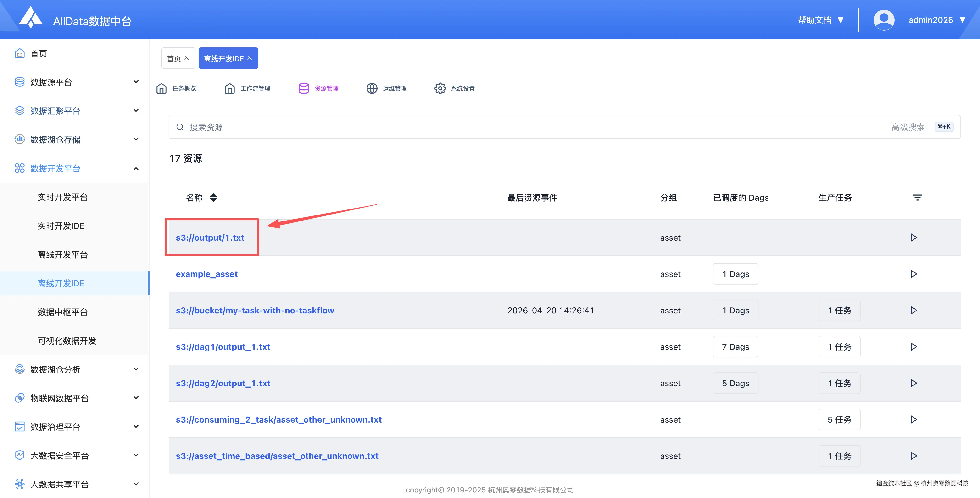The height and width of the screenshot is (498, 980).
Task: Click the admin2026 user avatar icon
Action: pyautogui.click(x=884, y=20)
